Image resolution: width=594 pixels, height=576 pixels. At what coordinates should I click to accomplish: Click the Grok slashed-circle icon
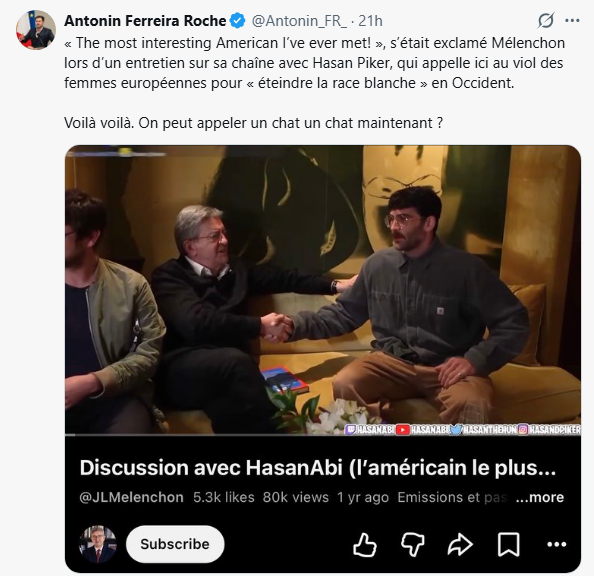(x=546, y=20)
